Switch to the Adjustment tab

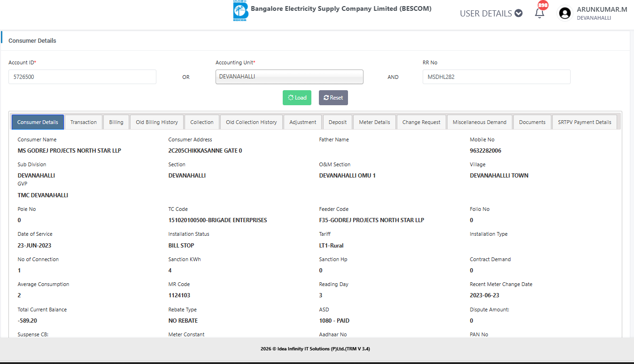(302, 122)
